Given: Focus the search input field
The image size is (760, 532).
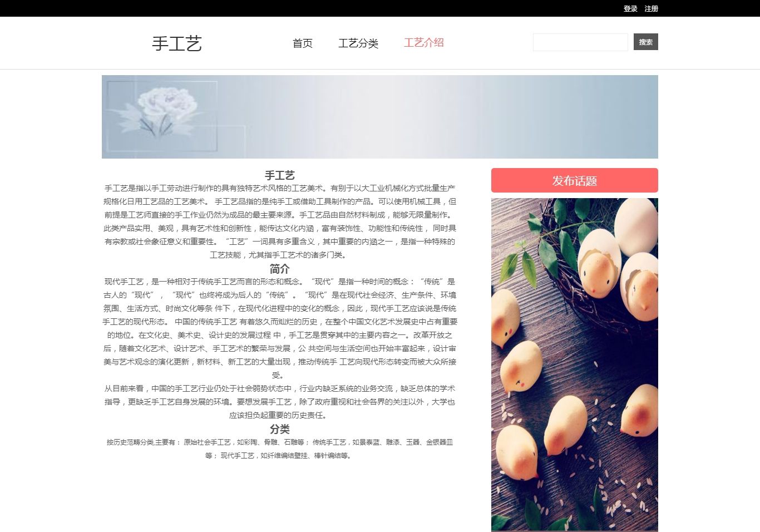Looking at the screenshot, I should coord(580,42).
